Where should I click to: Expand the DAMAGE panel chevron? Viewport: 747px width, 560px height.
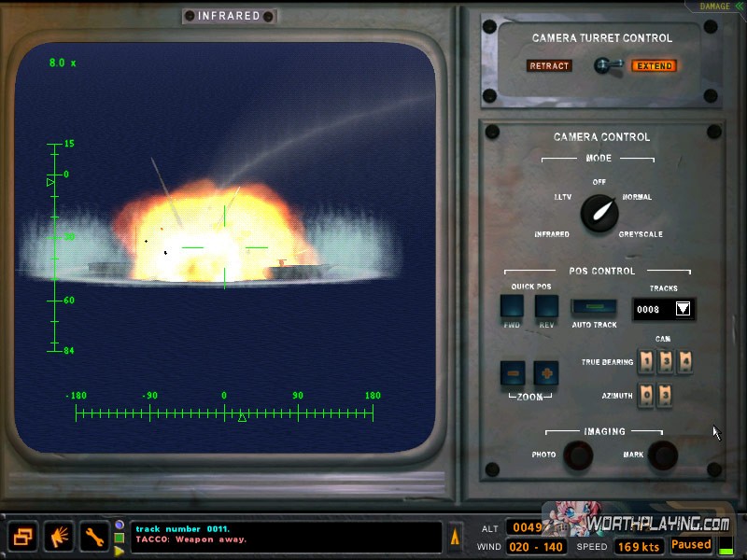[739, 7]
